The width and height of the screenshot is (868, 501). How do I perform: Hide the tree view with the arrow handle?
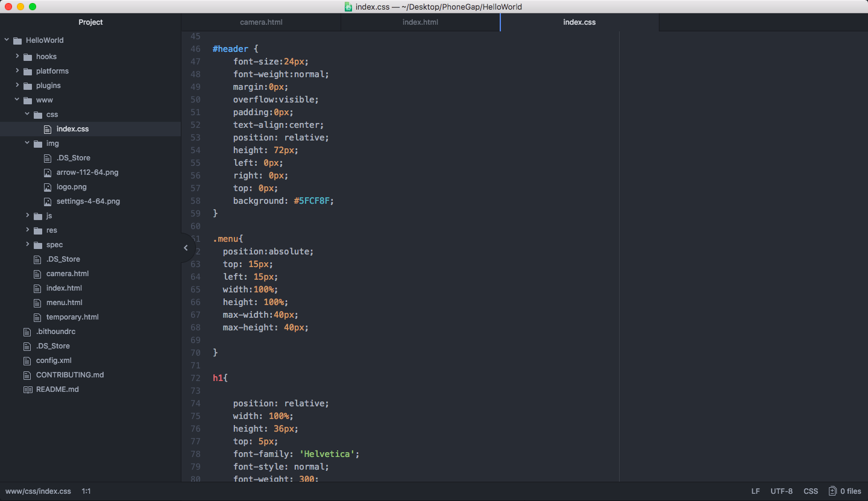coord(186,248)
